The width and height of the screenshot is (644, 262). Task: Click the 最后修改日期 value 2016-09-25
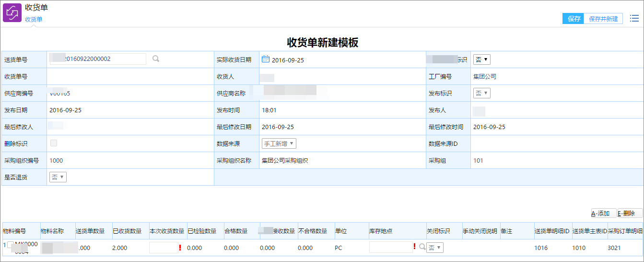click(x=278, y=127)
